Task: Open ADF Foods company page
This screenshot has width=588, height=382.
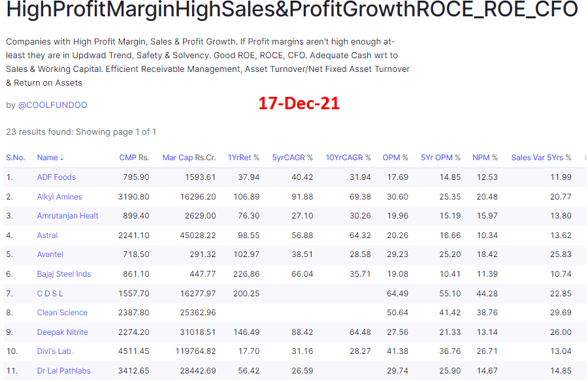Action: coord(56,177)
